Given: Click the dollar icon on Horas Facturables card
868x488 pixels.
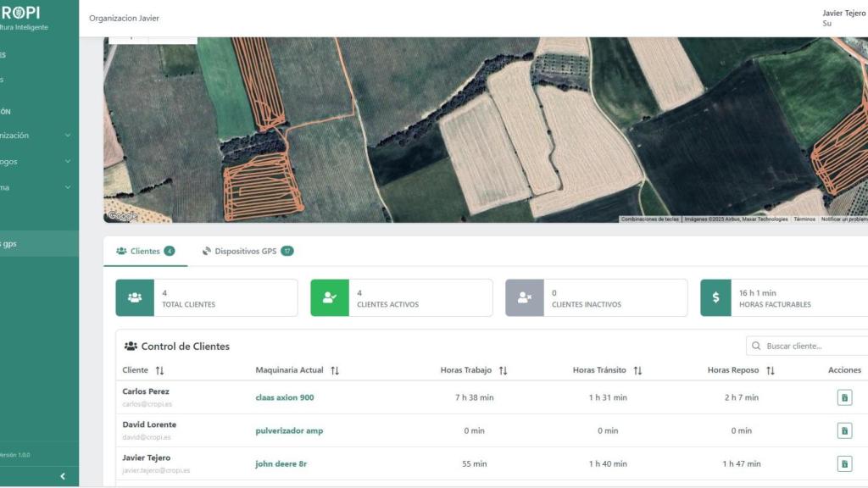Looking at the screenshot, I should 715,297.
